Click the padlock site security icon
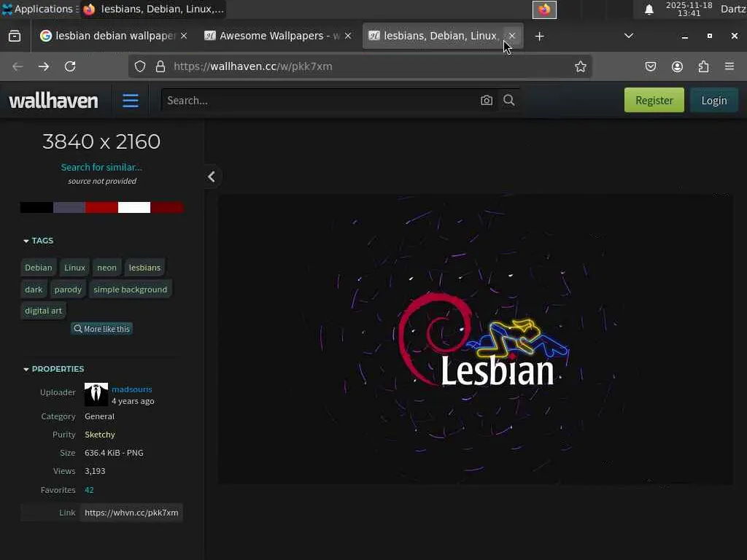 [x=160, y=66]
